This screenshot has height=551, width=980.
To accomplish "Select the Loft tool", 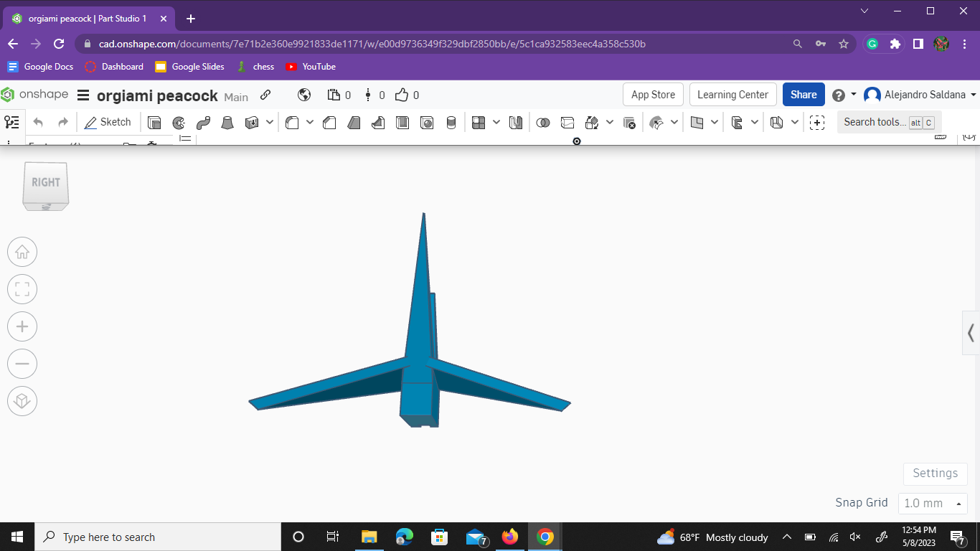I will point(227,123).
